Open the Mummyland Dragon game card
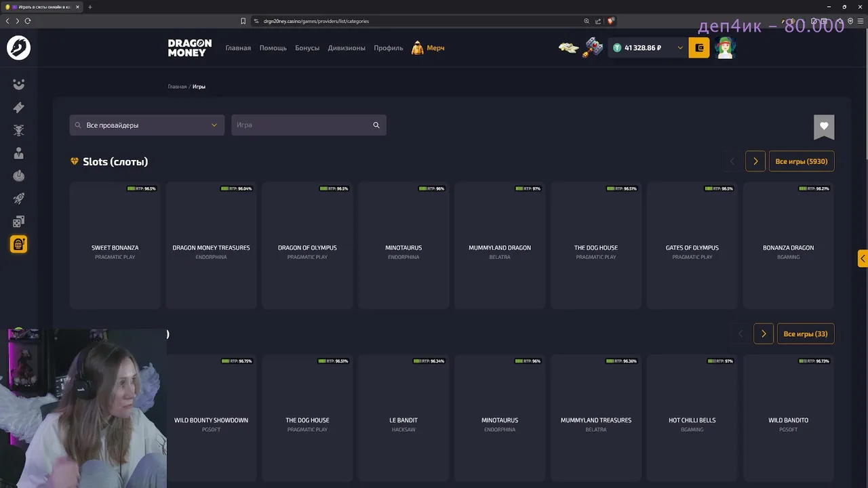 pyautogui.click(x=500, y=245)
